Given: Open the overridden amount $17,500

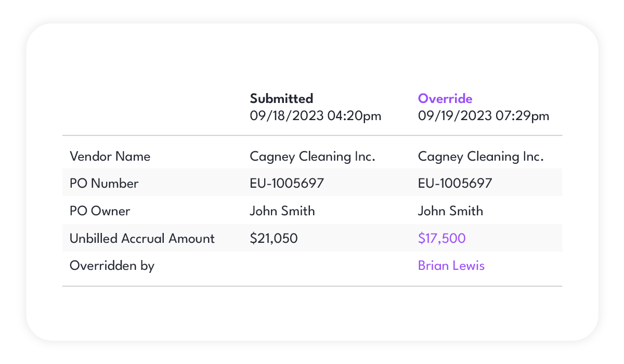Looking at the screenshot, I should pos(441,238).
